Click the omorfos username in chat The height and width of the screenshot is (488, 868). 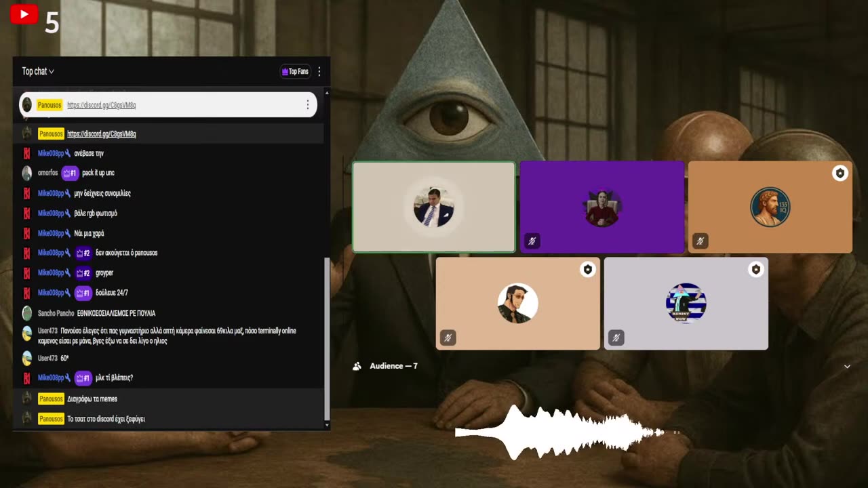(48, 173)
